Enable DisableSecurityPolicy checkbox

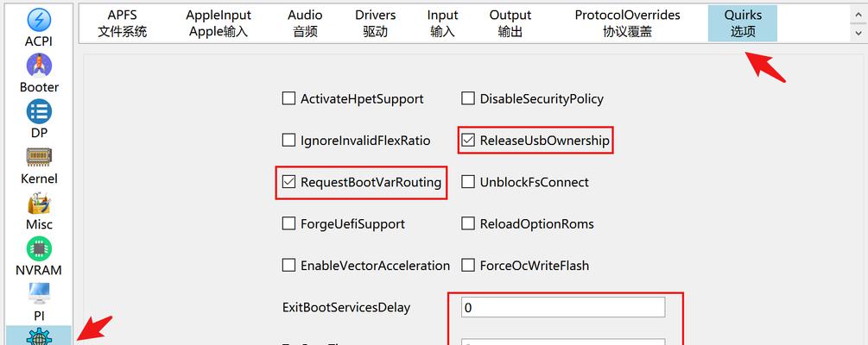468,98
